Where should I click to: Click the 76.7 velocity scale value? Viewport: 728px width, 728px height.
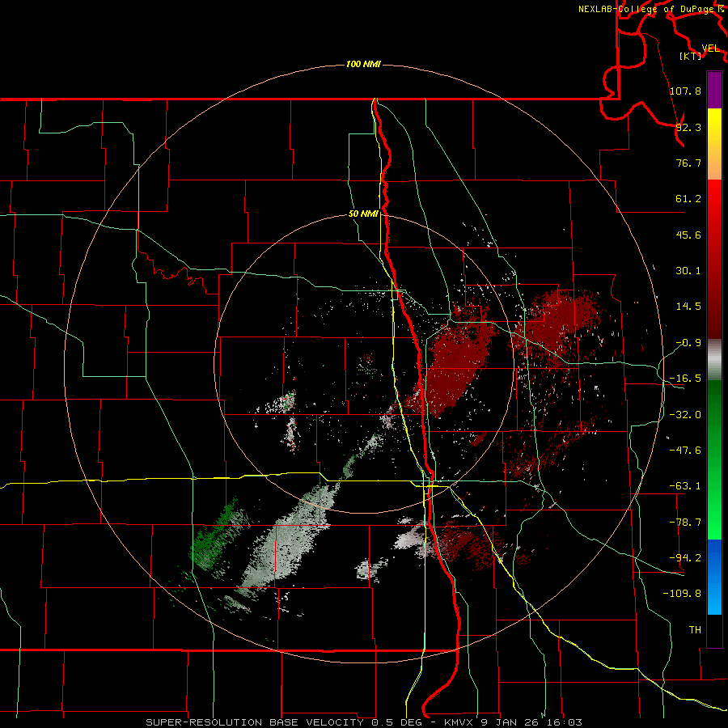[688, 163]
